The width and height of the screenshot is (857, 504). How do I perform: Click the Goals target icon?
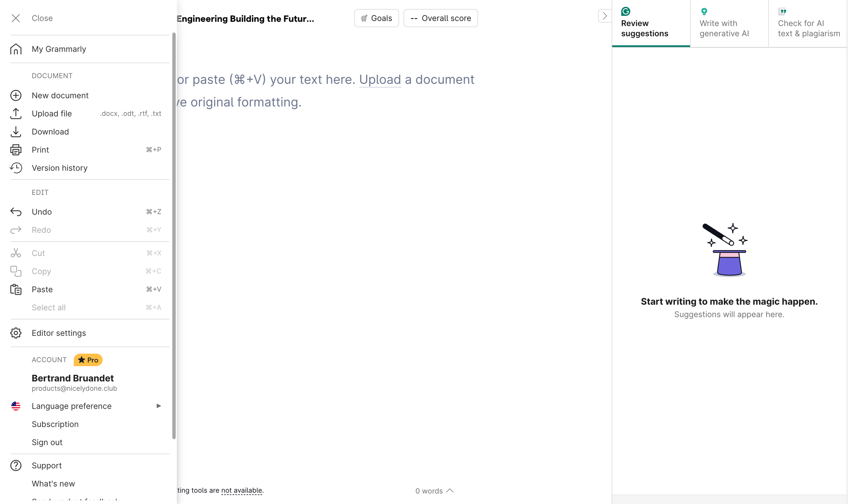click(x=364, y=18)
